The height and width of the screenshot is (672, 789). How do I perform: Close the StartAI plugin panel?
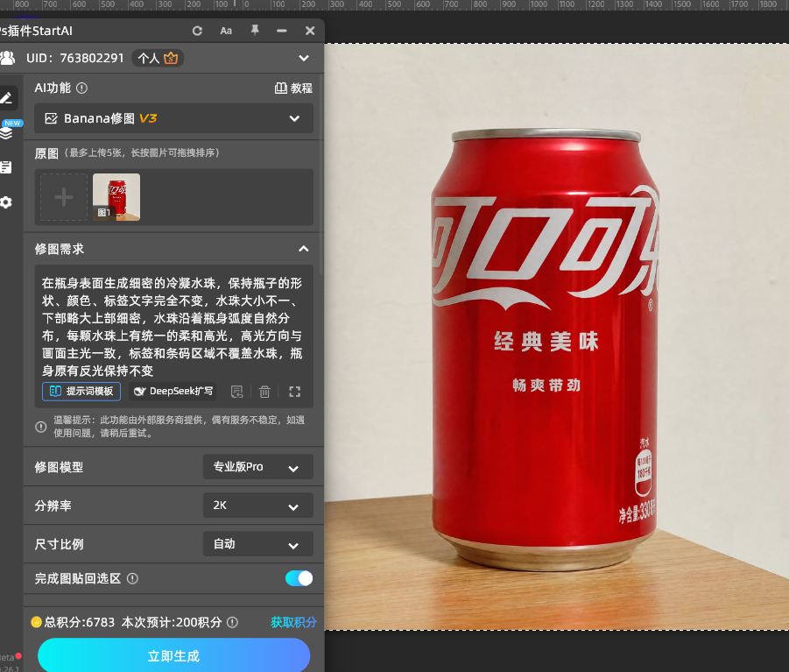pyautogui.click(x=310, y=31)
